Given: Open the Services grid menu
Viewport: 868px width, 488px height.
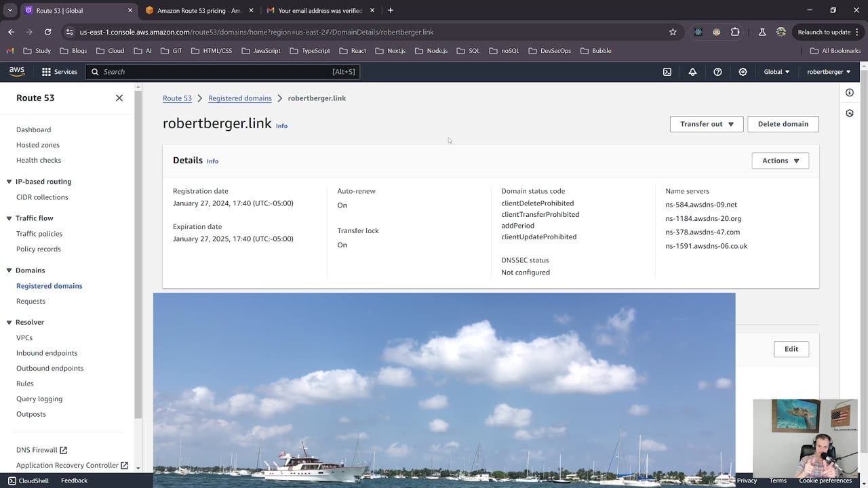Looking at the screenshot, I should pos(59,72).
